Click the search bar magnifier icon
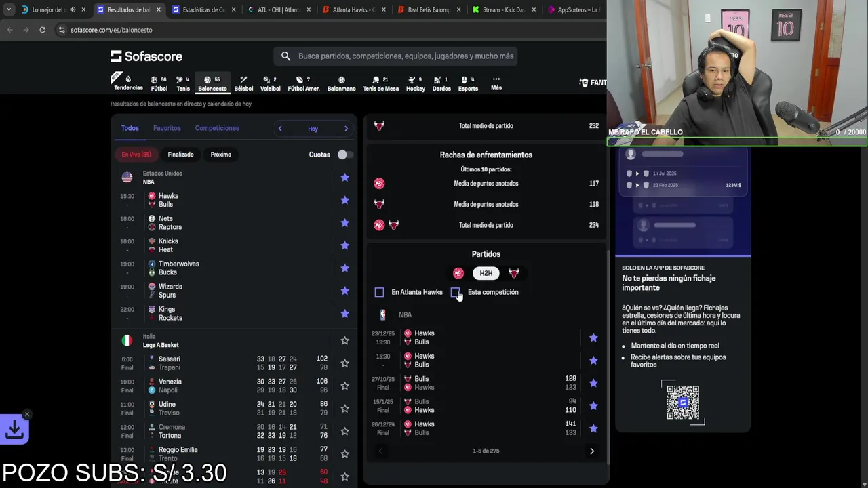Screen dimensions: 868x488 [x=285, y=56]
